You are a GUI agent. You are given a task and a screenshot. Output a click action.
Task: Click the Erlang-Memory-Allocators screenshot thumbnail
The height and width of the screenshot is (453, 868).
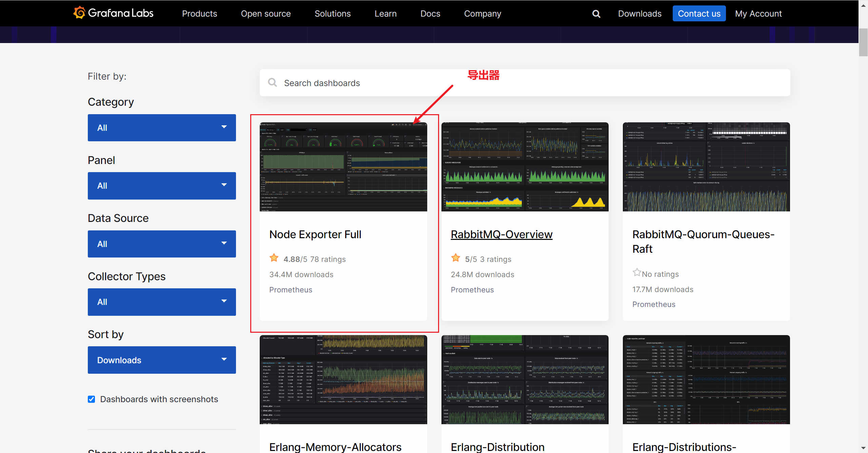pyautogui.click(x=343, y=379)
